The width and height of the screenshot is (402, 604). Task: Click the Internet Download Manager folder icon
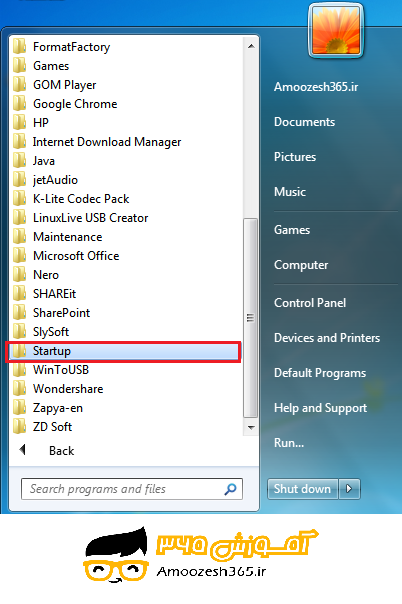coord(19,141)
